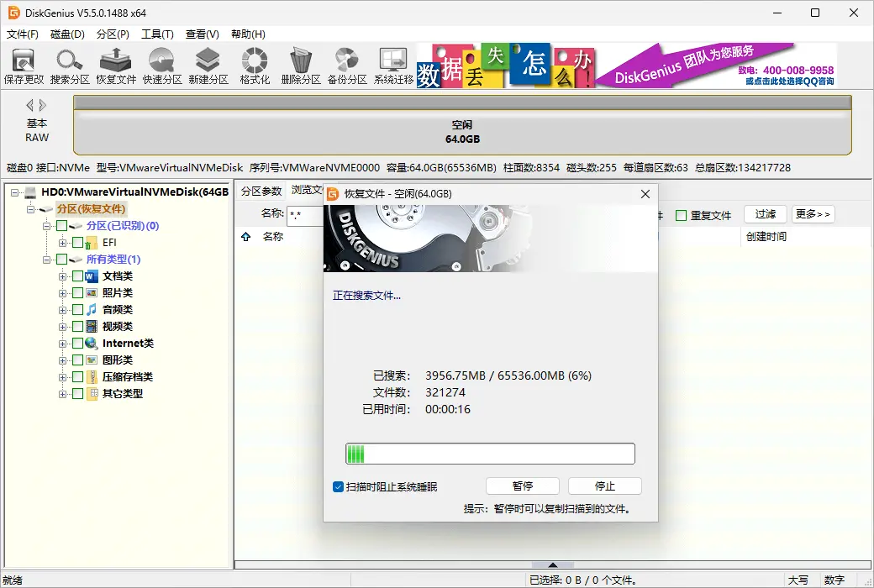Tick the 文档类 checkbox

coord(78,276)
